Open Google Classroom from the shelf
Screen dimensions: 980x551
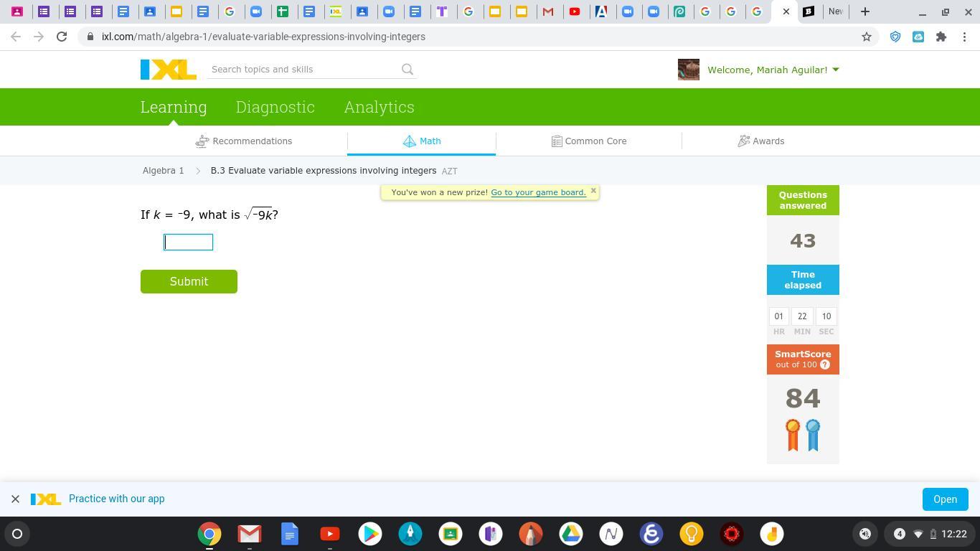(x=451, y=534)
